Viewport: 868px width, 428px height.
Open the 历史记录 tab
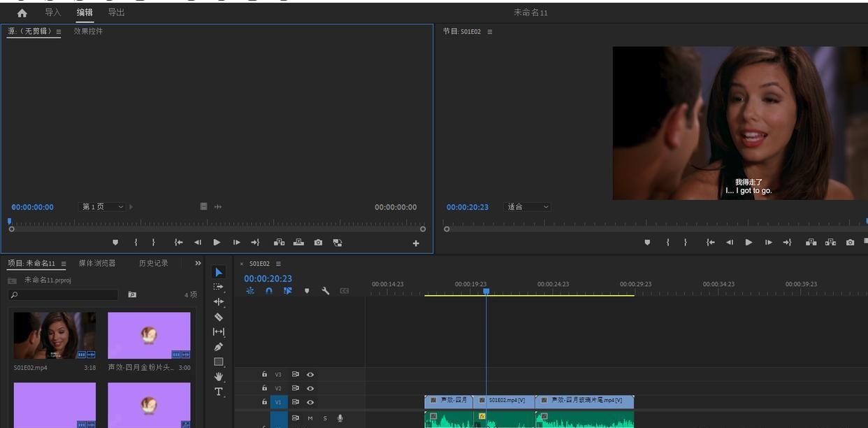click(x=154, y=264)
